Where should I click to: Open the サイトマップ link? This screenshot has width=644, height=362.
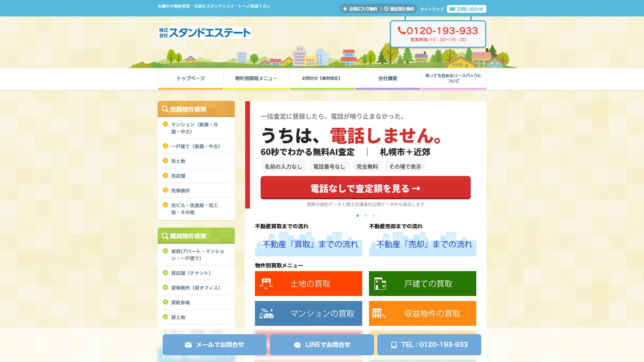point(432,9)
